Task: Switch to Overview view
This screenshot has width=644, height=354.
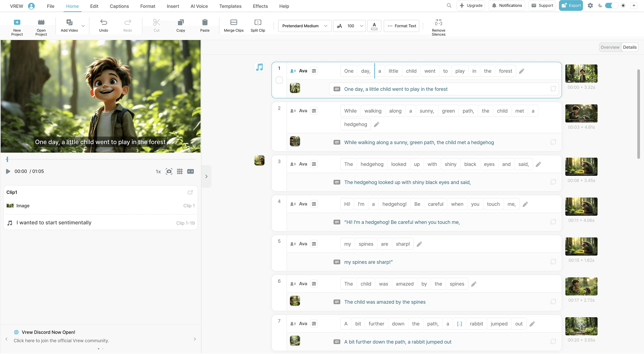Action: [610, 47]
